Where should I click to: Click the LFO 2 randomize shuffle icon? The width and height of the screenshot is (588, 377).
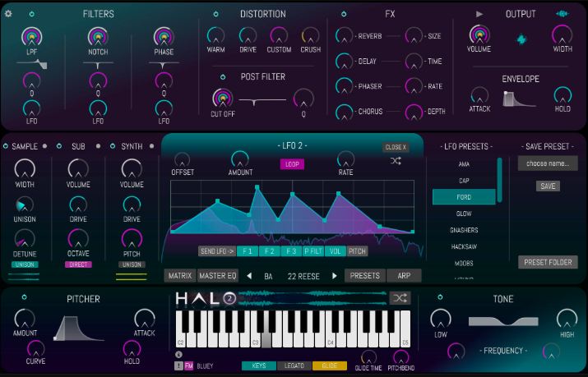coord(396,161)
